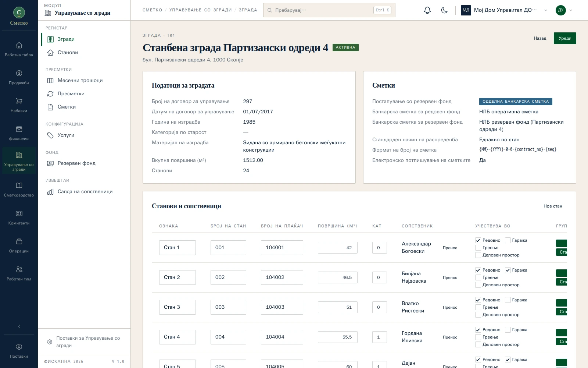The width and height of the screenshot is (588, 368).
Task: Open Набавки cart module
Action: pos(19,105)
